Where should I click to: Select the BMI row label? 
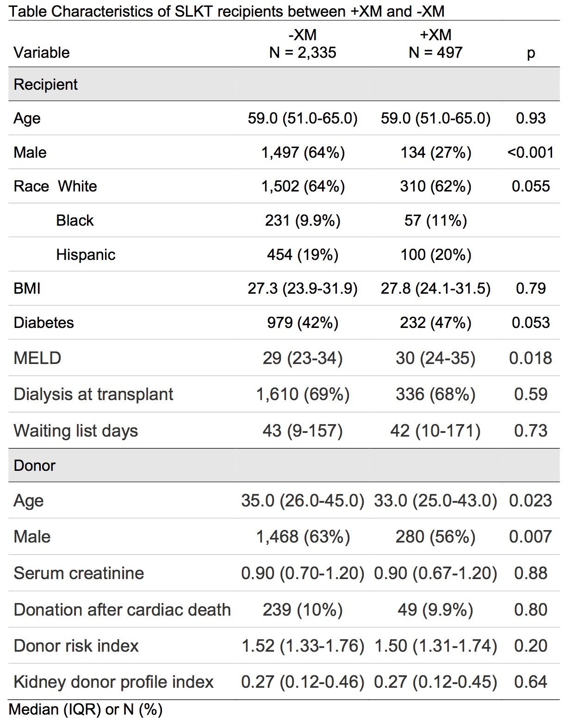point(27,288)
